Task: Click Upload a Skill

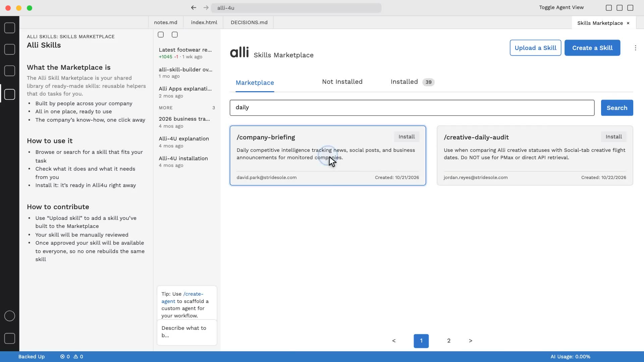Action: point(535,48)
